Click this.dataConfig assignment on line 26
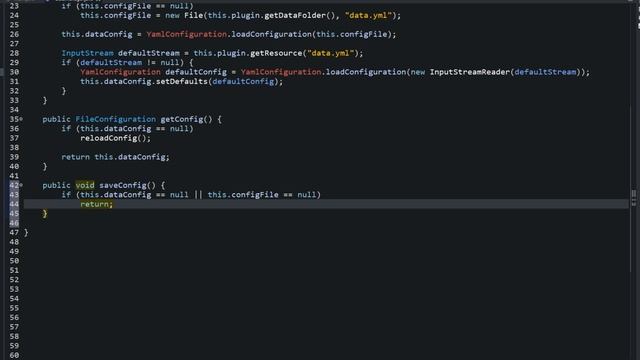The width and height of the screenshot is (640, 360). pyautogui.click(x=97, y=34)
